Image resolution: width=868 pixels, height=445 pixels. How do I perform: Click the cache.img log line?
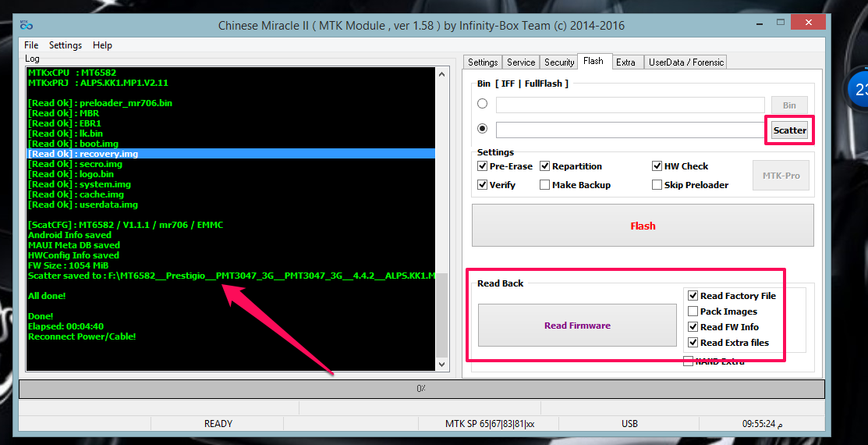coord(76,194)
